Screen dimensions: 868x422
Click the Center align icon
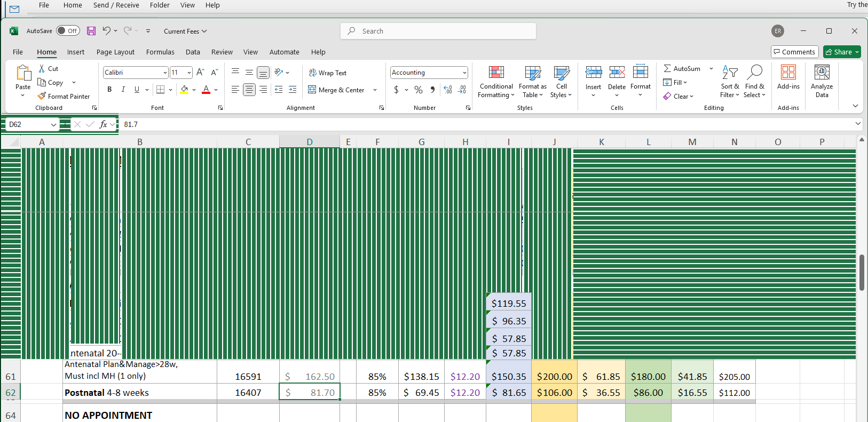249,90
